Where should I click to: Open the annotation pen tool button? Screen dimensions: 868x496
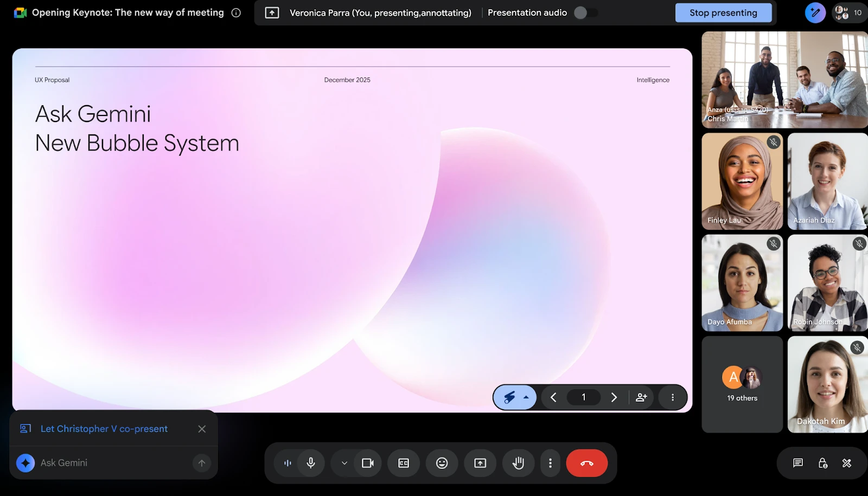click(x=815, y=12)
